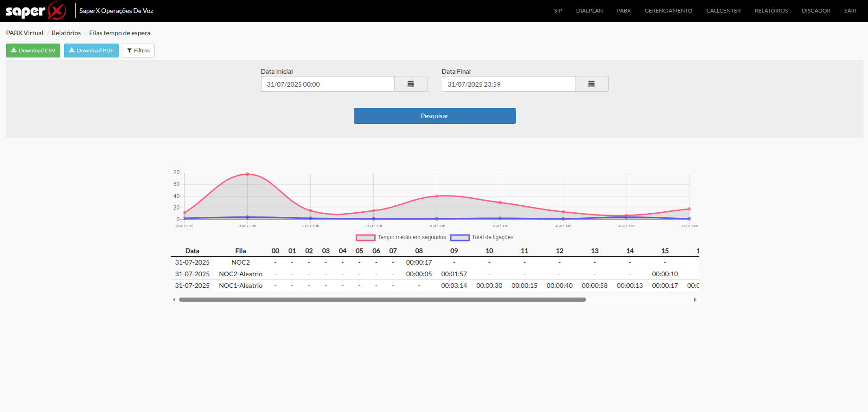Open the SIP menu

click(x=558, y=11)
